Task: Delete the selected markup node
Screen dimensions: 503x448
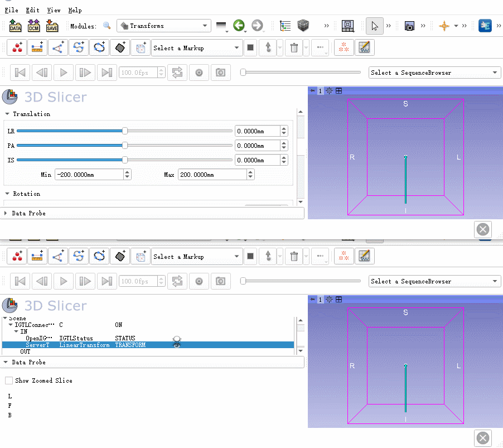Action: coord(294,47)
